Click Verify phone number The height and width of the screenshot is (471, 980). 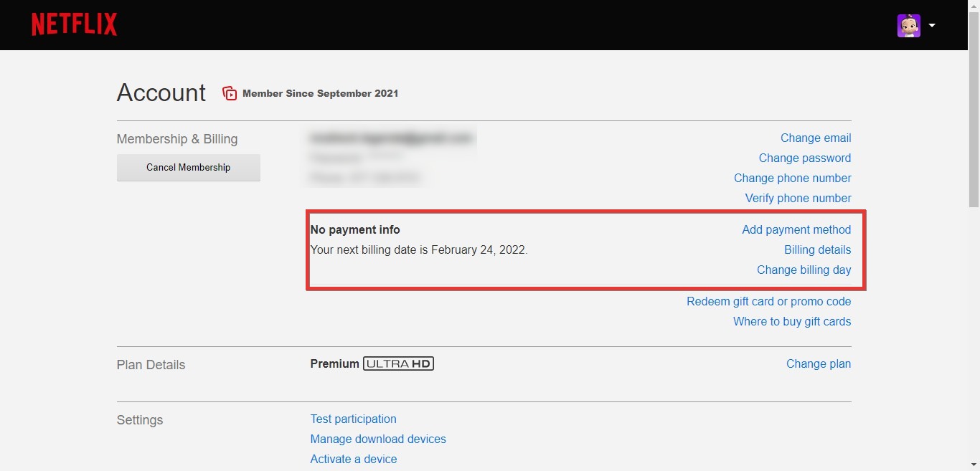798,198
